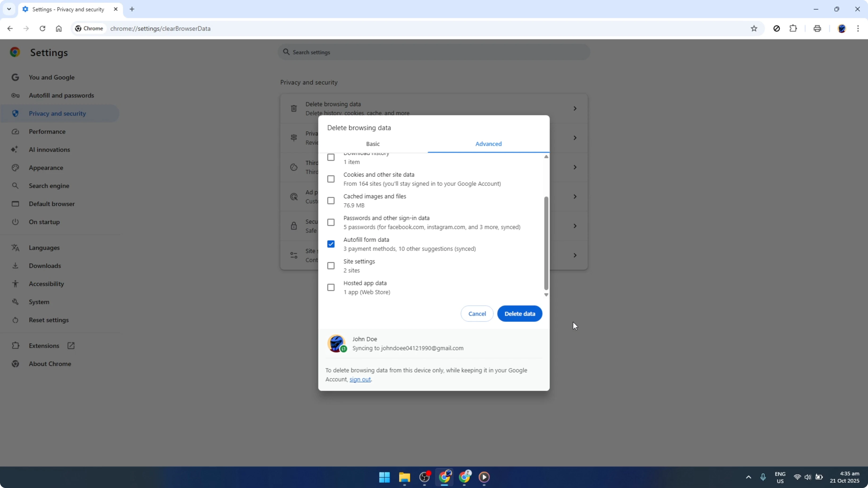The height and width of the screenshot is (488, 868).
Task: Open About Chrome page
Action: pos(60,364)
